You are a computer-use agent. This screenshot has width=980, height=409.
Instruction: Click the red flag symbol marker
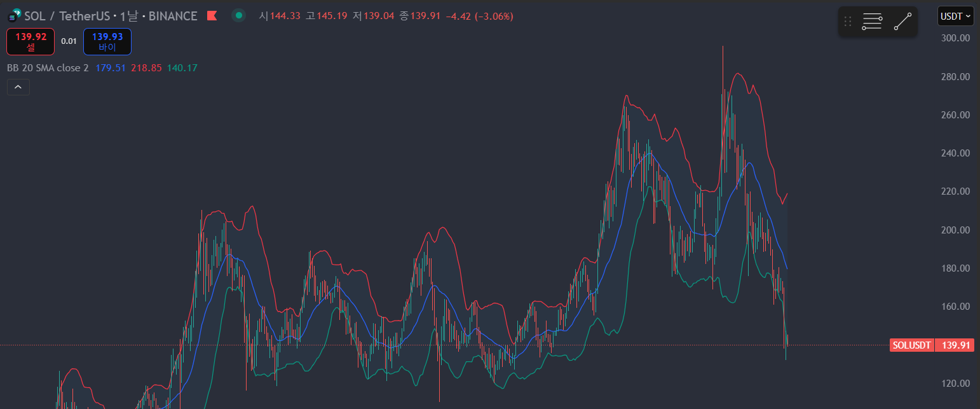click(x=212, y=16)
